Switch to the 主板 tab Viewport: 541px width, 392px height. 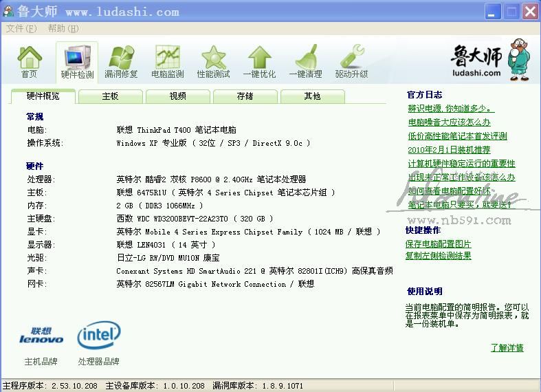click(111, 96)
